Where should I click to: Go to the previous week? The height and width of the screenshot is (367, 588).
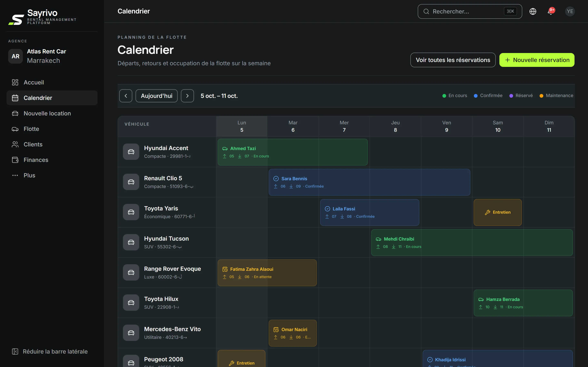(x=126, y=96)
